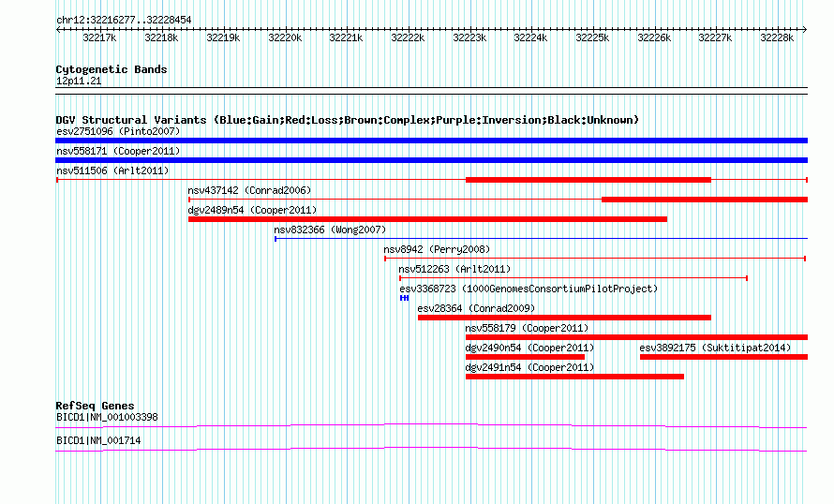
Task: Click the red esv28364 loss bar
Action: pyautogui.click(x=564, y=318)
